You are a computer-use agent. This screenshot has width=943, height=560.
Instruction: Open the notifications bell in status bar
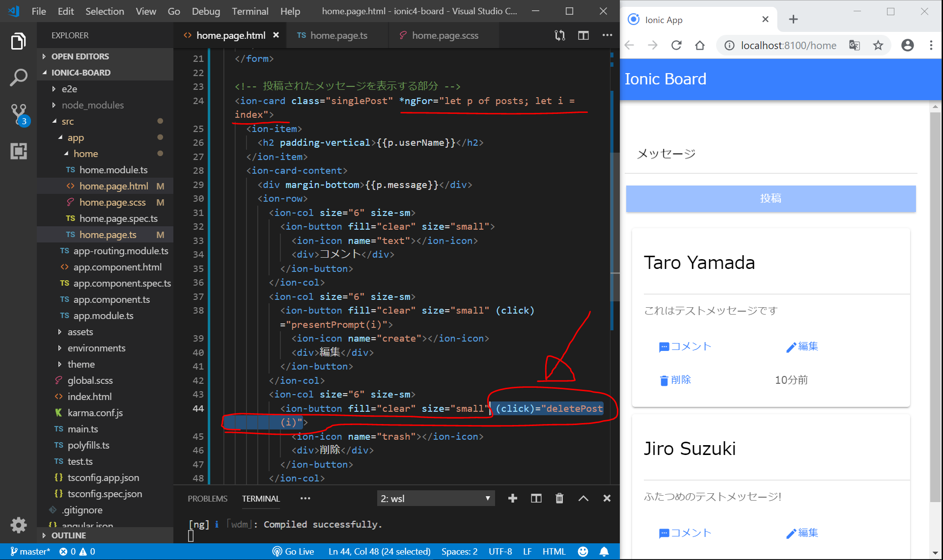click(x=604, y=552)
